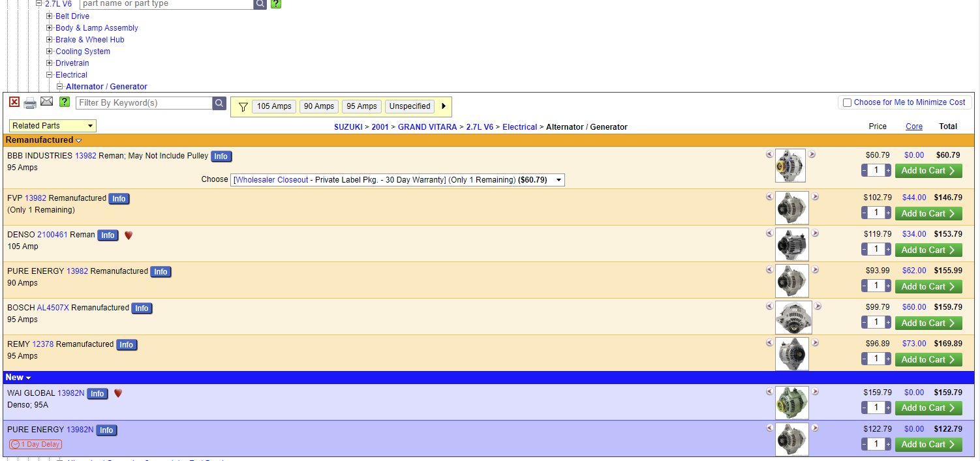Show next image for PURE ENERGY 13982 remanufactured

pos(815,270)
